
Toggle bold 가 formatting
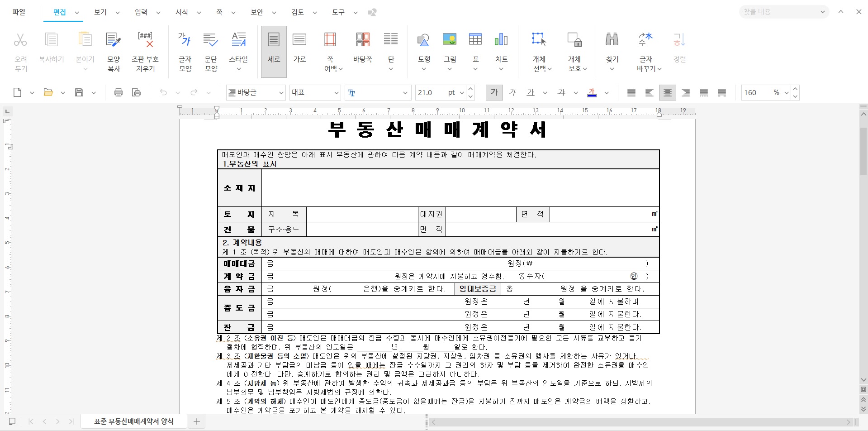pyautogui.click(x=494, y=92)
